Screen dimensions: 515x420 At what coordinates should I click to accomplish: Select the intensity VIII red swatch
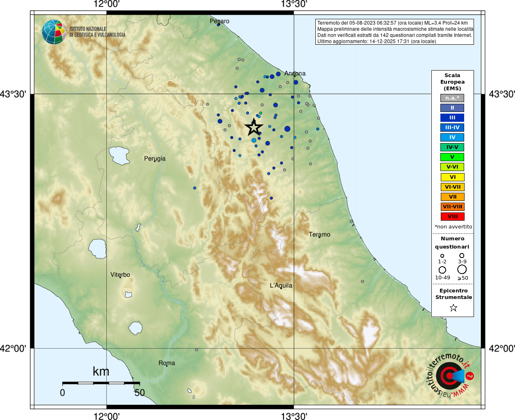[452, 217]
